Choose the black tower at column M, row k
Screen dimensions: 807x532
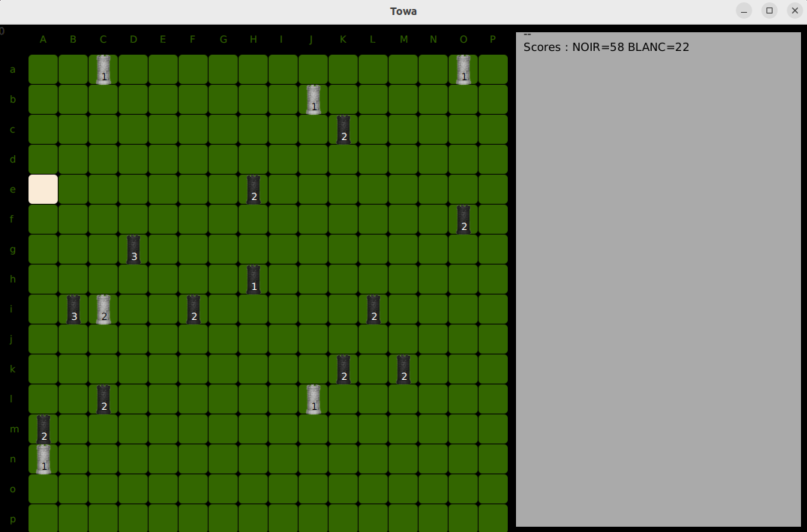[x=403, y=369]
